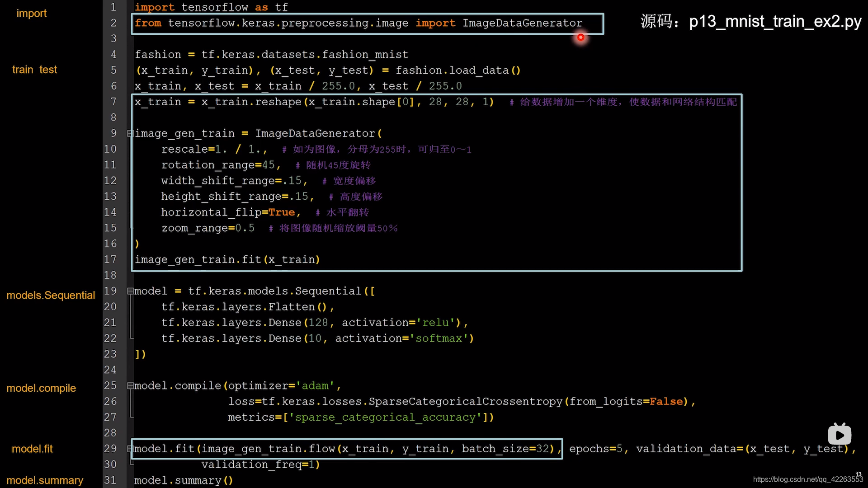Click line number 24 in the gutter
Screen dimensions: 868x488
[110, 370]
